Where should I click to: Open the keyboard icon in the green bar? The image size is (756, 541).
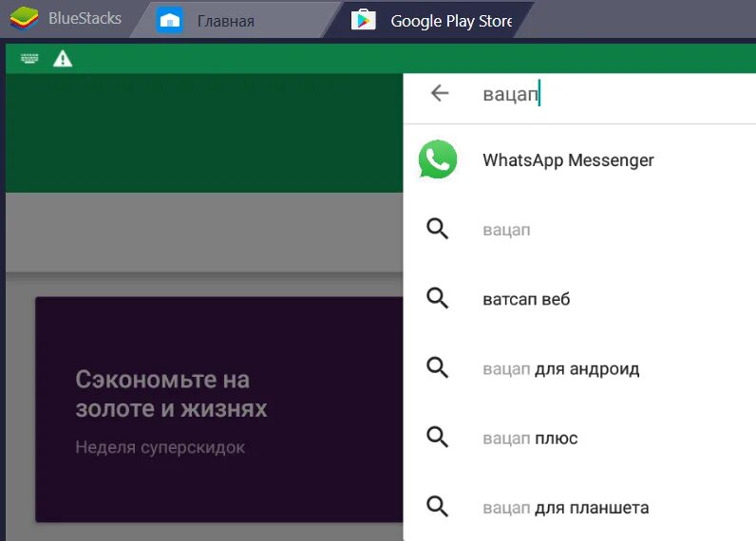click(x=29, y=59)
